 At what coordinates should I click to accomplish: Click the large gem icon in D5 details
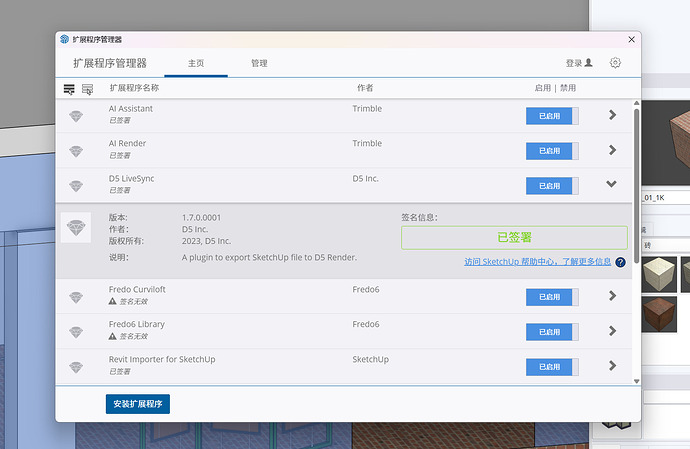[x=76, y=228]
